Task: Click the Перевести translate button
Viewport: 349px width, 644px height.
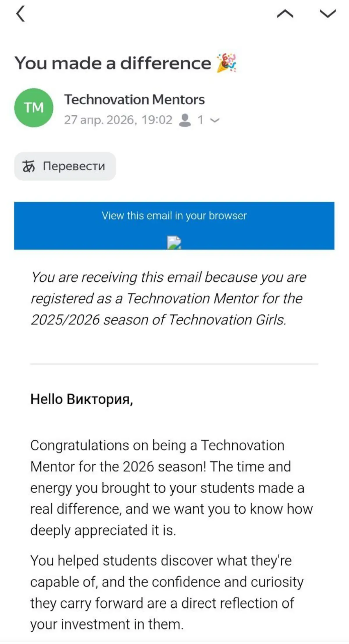Action: (65, 166)
